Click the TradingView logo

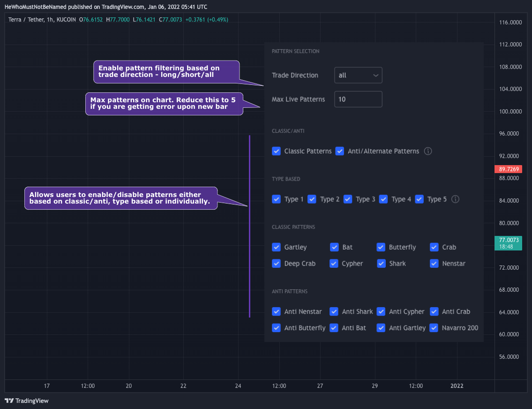(26, 401)
